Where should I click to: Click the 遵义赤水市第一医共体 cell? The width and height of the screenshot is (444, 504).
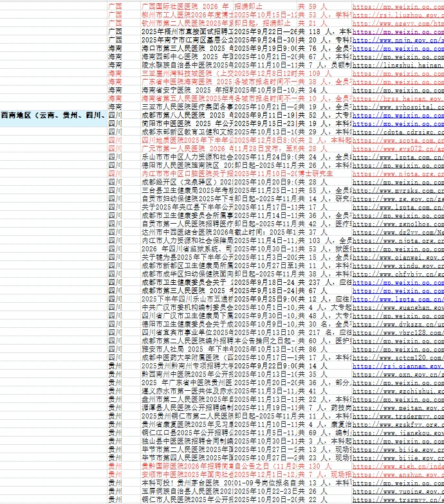(x=187, y=391)
